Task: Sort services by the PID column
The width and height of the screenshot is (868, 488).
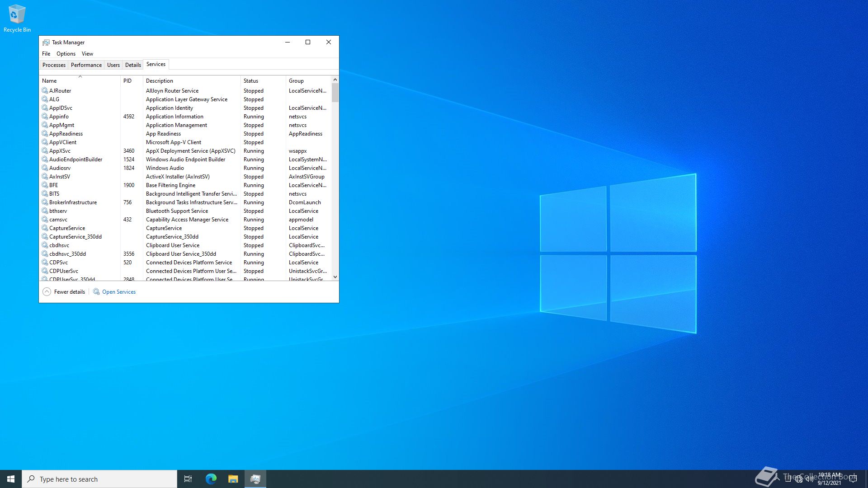Action: [x=132, y=81]
